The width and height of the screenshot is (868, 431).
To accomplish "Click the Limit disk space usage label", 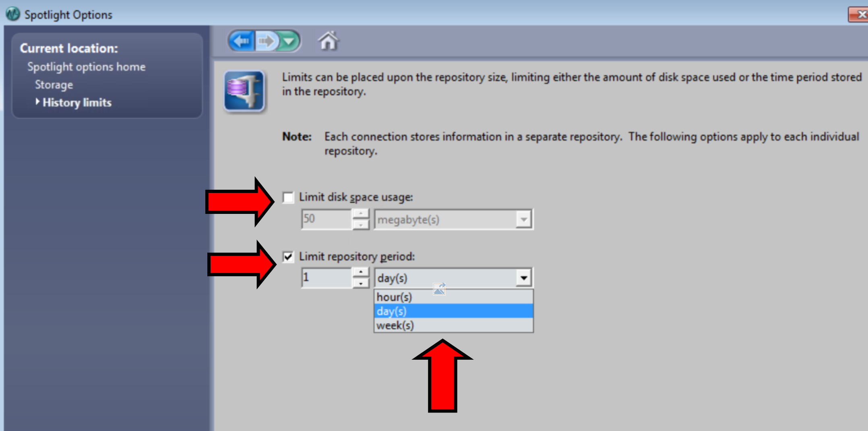I will 356,197.
